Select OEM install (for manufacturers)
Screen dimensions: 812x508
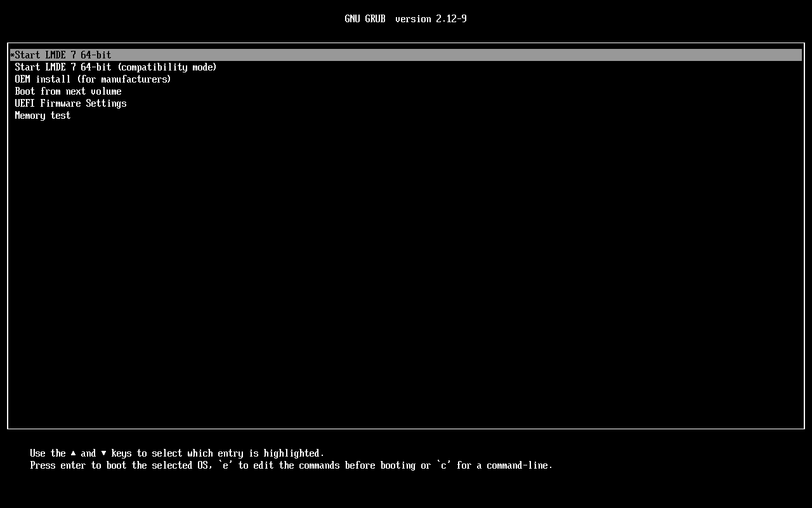[93, 79]
